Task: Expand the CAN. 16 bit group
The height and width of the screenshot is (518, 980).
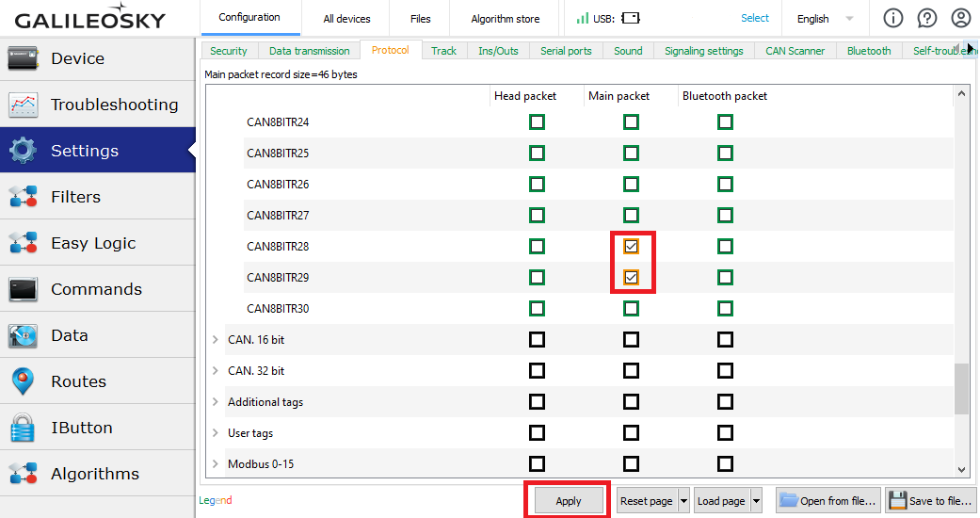Action: [216, 340]
